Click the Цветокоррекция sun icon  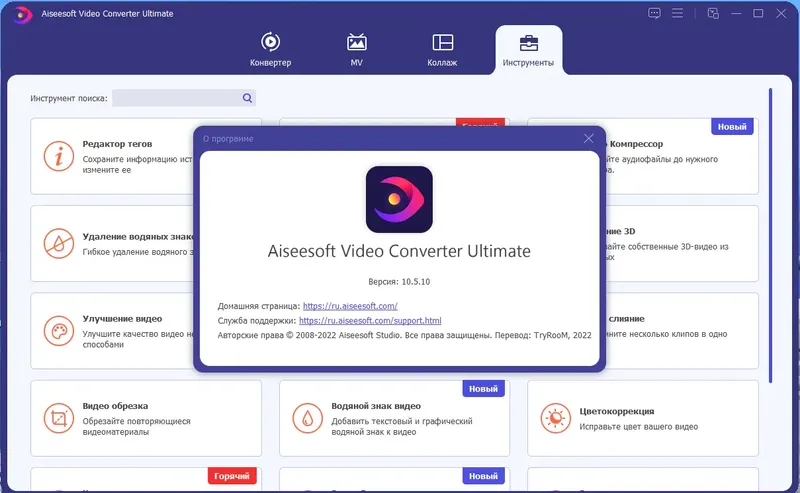point(556,418)
